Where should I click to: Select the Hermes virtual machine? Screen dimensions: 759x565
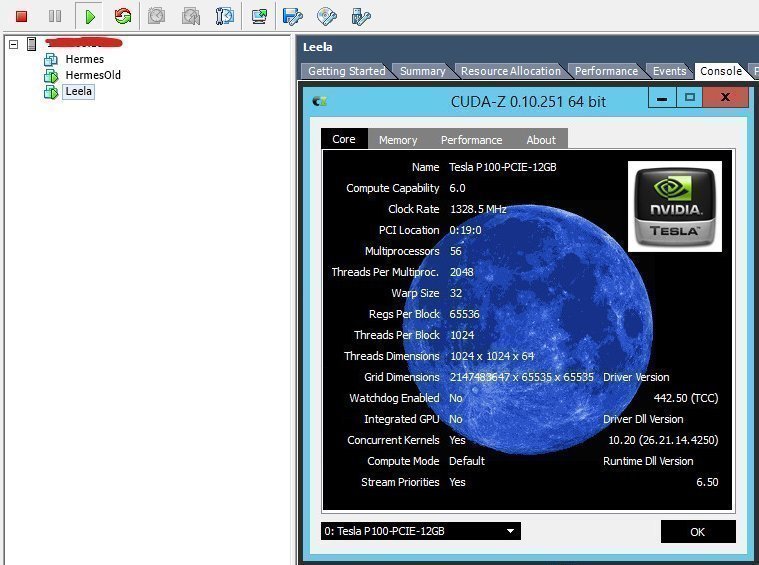84,59
